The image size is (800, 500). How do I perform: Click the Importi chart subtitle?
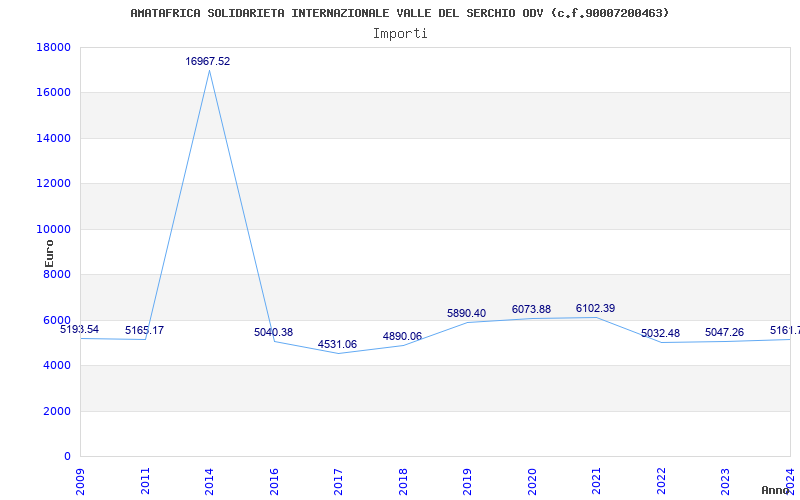(x=400, y=33)
